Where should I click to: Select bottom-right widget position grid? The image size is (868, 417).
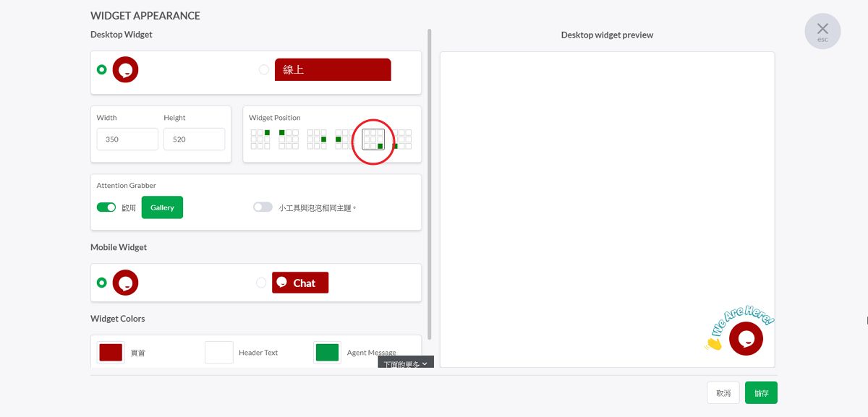click(x=373, y=139)
